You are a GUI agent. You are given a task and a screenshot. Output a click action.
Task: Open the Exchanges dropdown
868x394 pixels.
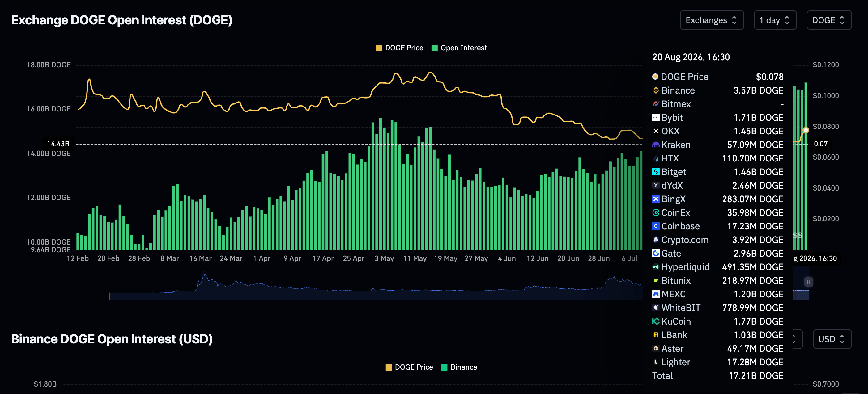(x=712, y=20)
